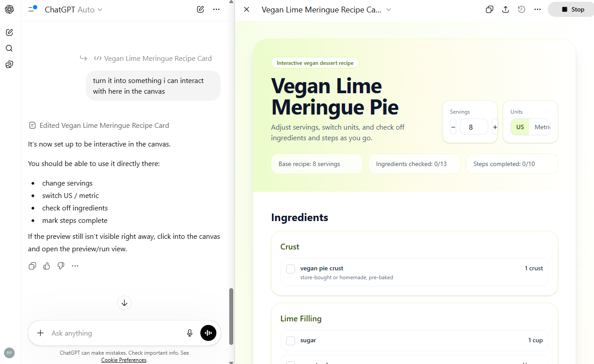Share the canvas via the export icon

[x=505, y=9]
